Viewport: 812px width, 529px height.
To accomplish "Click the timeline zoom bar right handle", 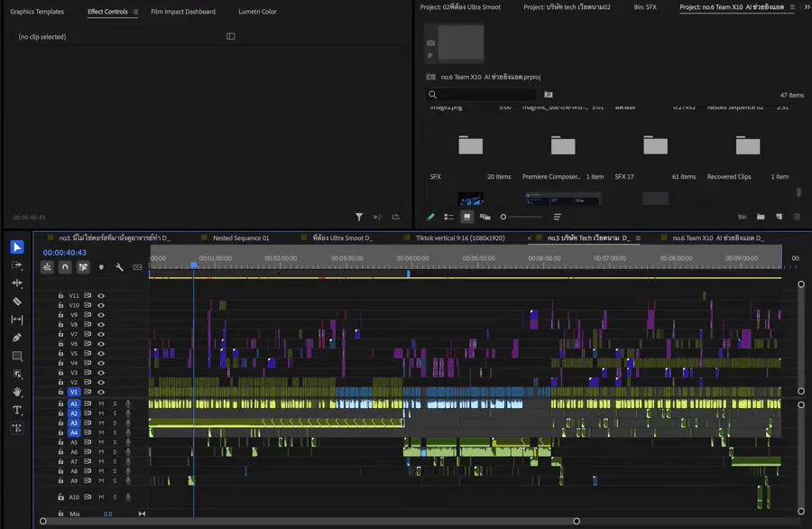I will 577,521.
